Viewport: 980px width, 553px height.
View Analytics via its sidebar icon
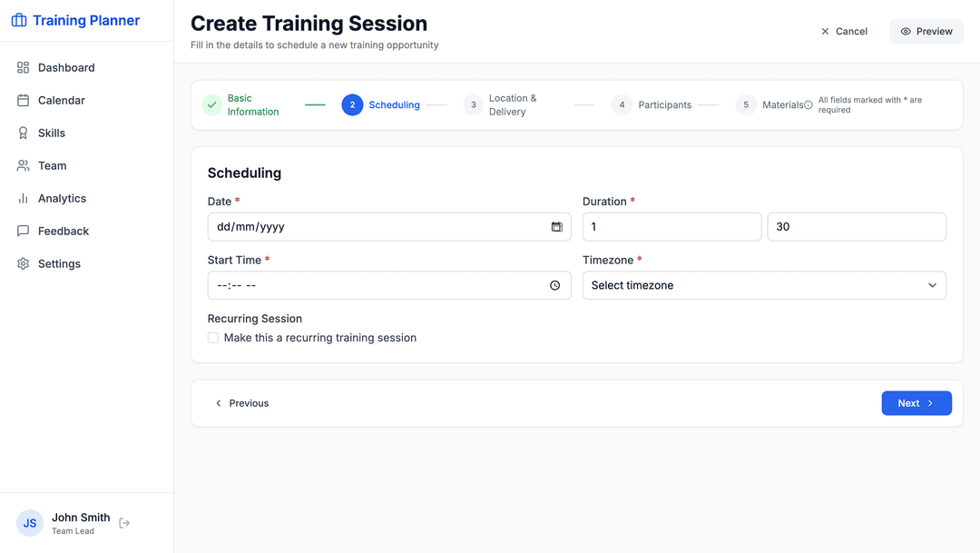coord(23,198)
